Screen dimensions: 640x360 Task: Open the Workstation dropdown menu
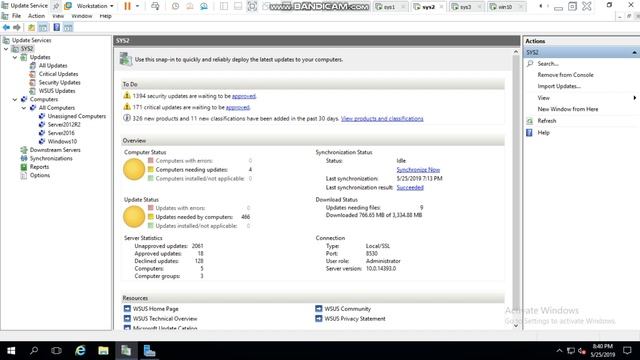pos(95,6)
